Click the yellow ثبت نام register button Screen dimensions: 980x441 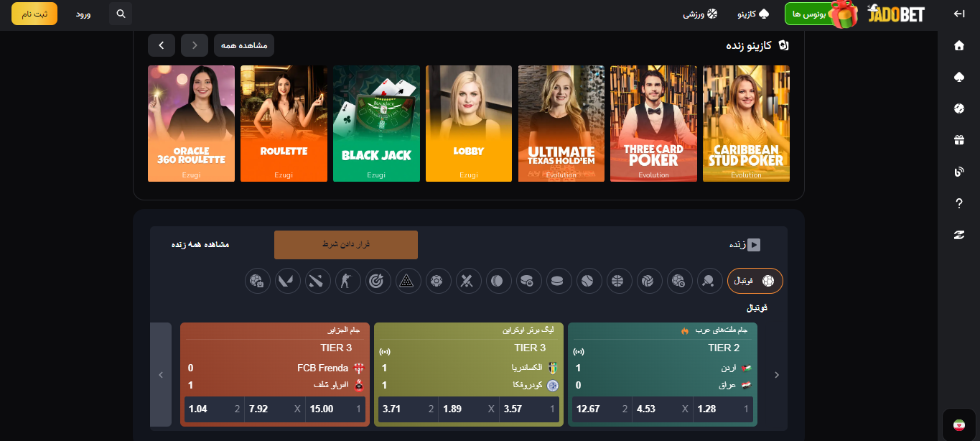tap(34, 14)
